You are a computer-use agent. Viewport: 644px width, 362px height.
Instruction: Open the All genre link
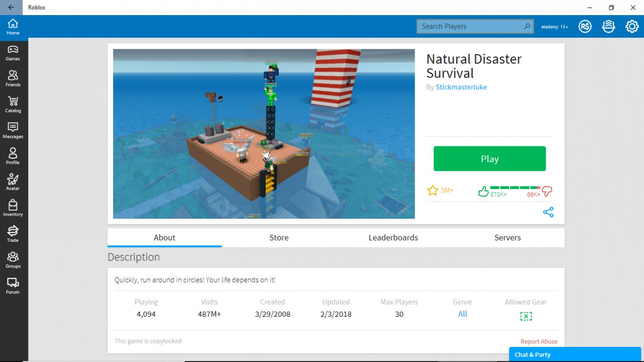(462, 314)
